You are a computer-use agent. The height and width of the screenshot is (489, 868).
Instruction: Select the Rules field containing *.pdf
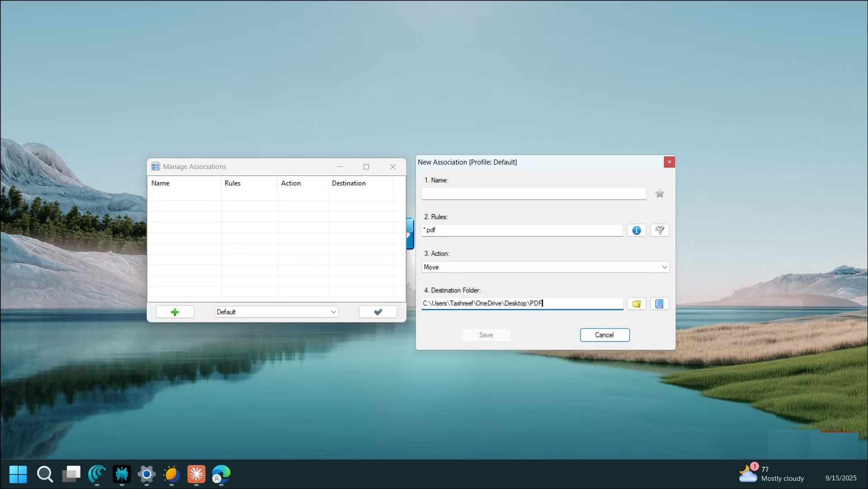522,230
